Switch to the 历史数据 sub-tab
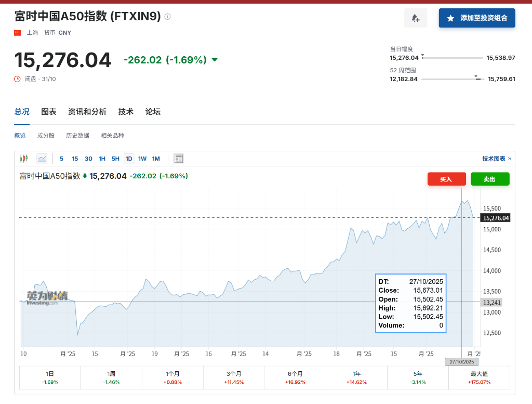532x404 pixels. coord(77,136)
